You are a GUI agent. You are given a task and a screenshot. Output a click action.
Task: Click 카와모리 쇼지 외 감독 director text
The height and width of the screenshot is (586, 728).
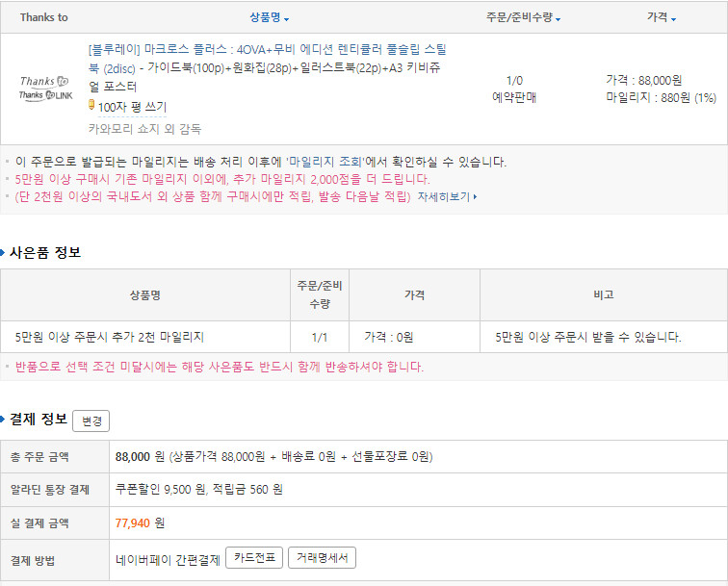[144, 128]
